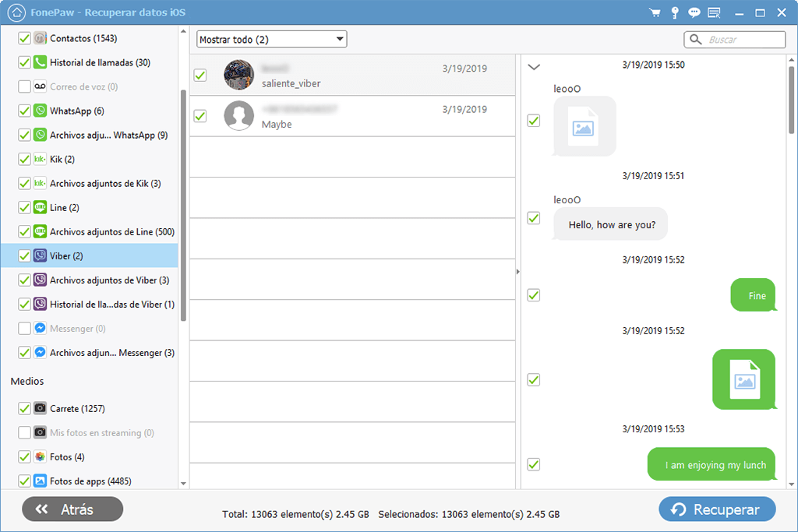Click the Mis fotos en streaming icon
798x532 pixels.
pyautogui.click(x=41, y=432)
